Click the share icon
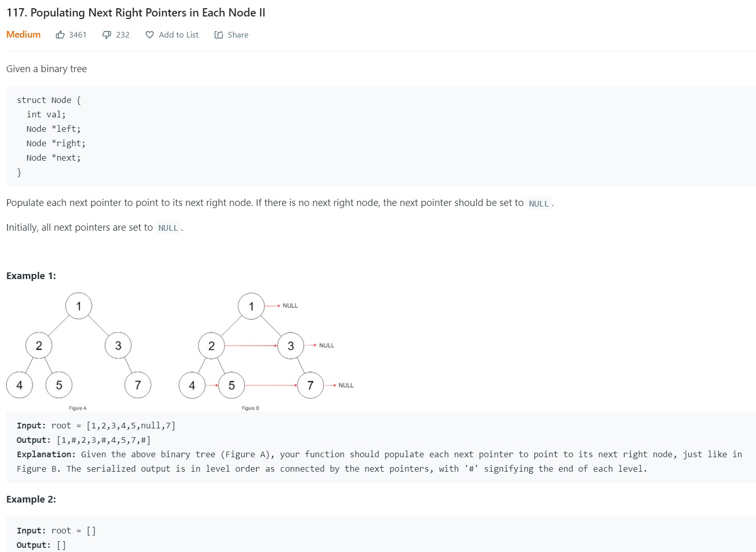Image resolution: width=756 pixels, height=552 pixels. click(219, 35)
